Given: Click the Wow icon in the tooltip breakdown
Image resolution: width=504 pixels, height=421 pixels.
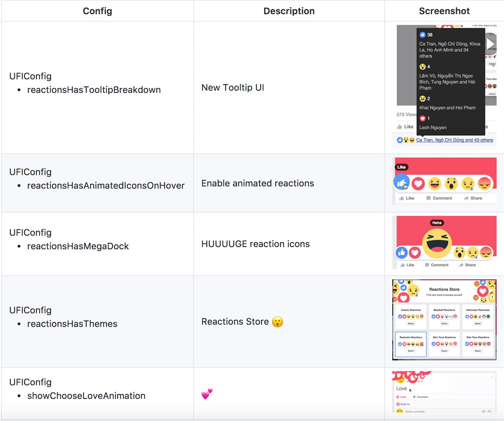Looking at the screenshot, I should 422,67.
